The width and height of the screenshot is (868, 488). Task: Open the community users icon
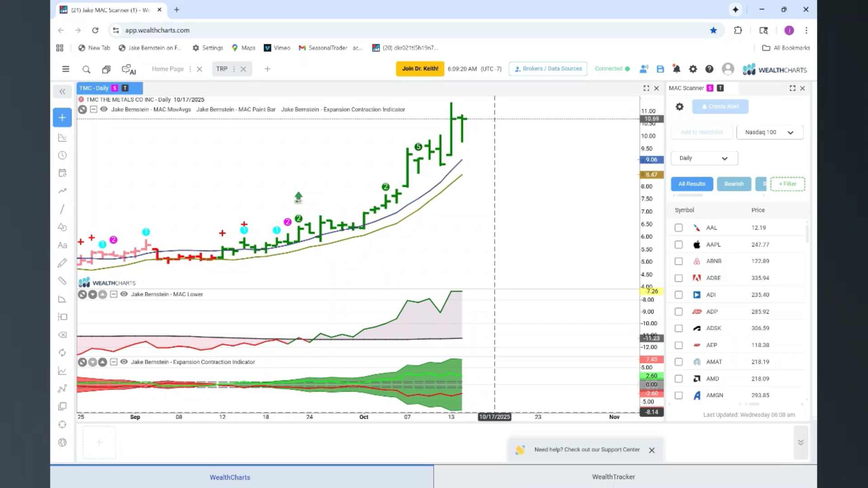pyautogui.click(x=644, y=69)
